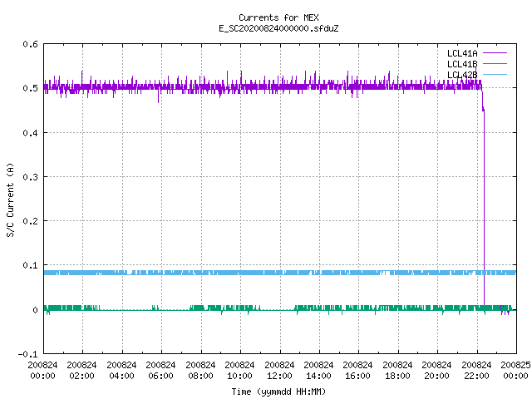Click the purple LCL41A vertical drop after 22:00
The width and height of the screenshot is (532, 399).
click(x=484, y=207)
